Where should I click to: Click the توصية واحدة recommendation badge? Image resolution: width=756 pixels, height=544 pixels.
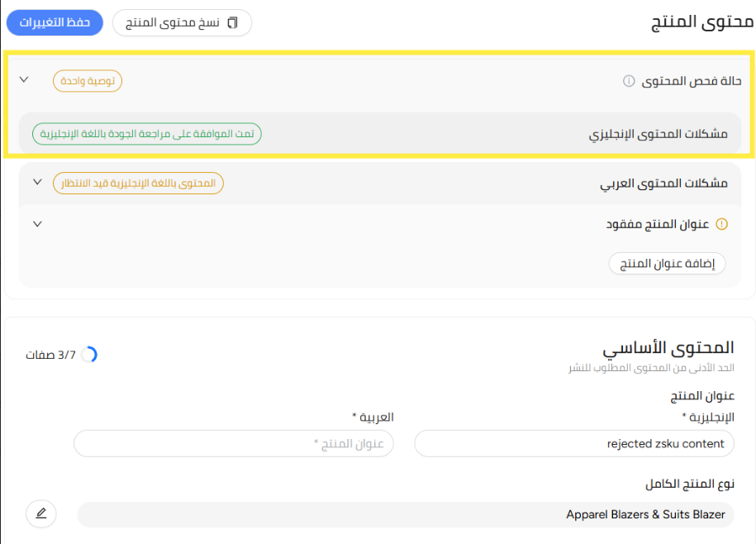click(x=88, y=81)
